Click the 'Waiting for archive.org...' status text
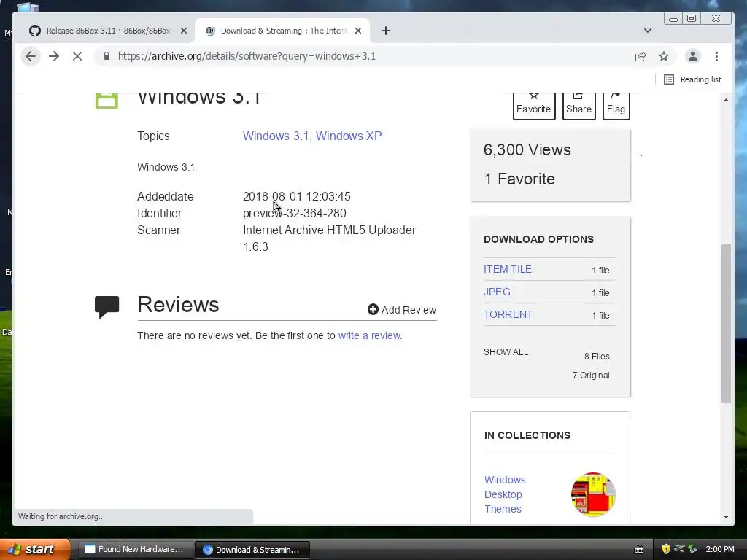Screen dimensions: 747x560 (61, 516)
